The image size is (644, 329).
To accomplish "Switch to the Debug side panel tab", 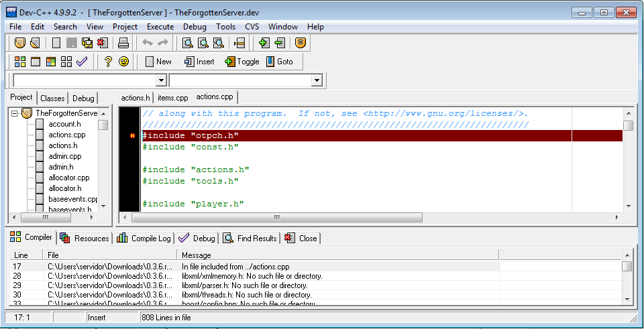I will 83,98.
